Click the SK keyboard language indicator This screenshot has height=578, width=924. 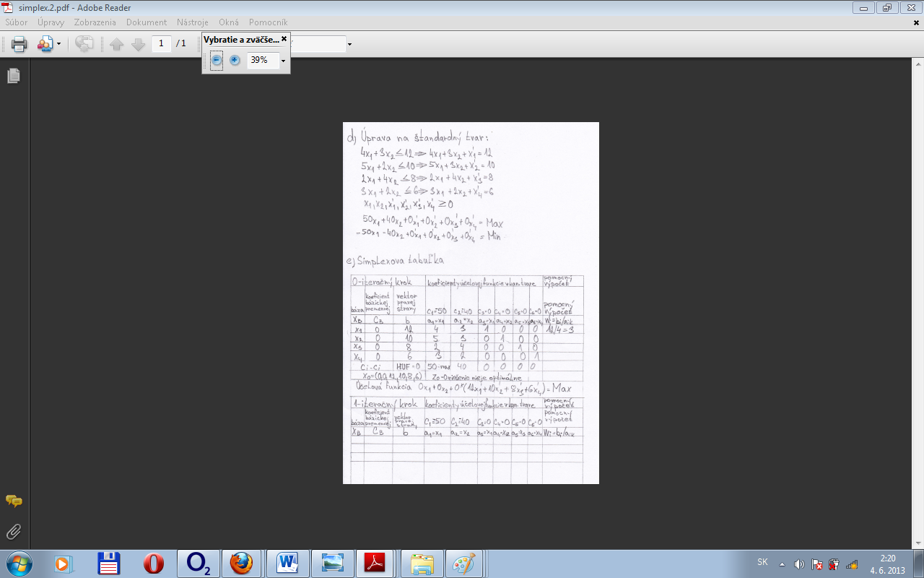pyautogui.click(x=762, y=562)
